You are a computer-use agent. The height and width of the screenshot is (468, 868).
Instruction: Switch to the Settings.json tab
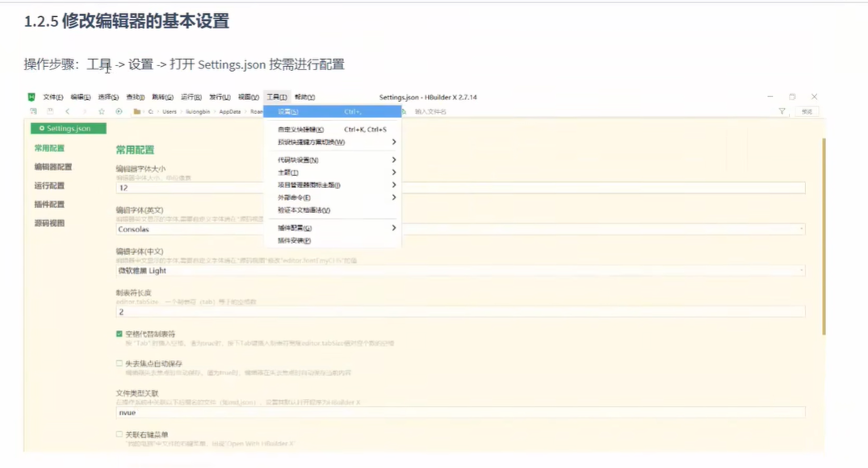pyautogui.click(x=69, y=128)
